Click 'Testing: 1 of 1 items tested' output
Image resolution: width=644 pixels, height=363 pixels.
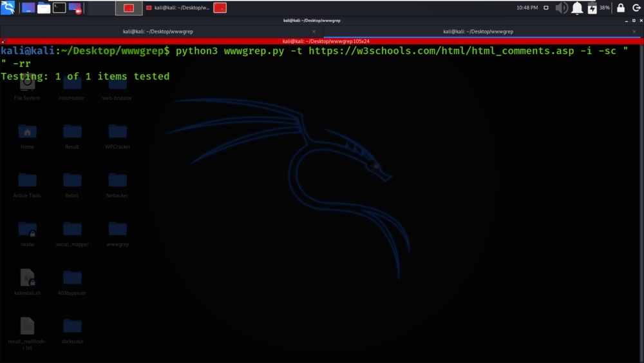(85, 77)
